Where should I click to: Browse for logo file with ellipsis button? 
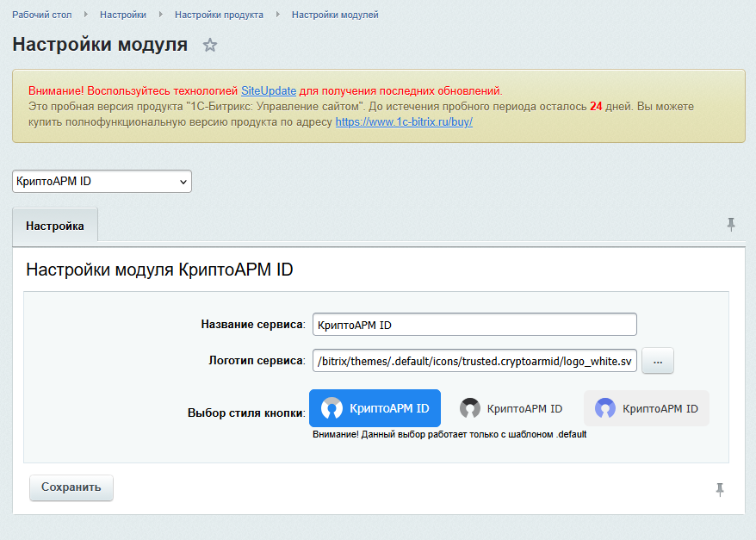point(658,362)
